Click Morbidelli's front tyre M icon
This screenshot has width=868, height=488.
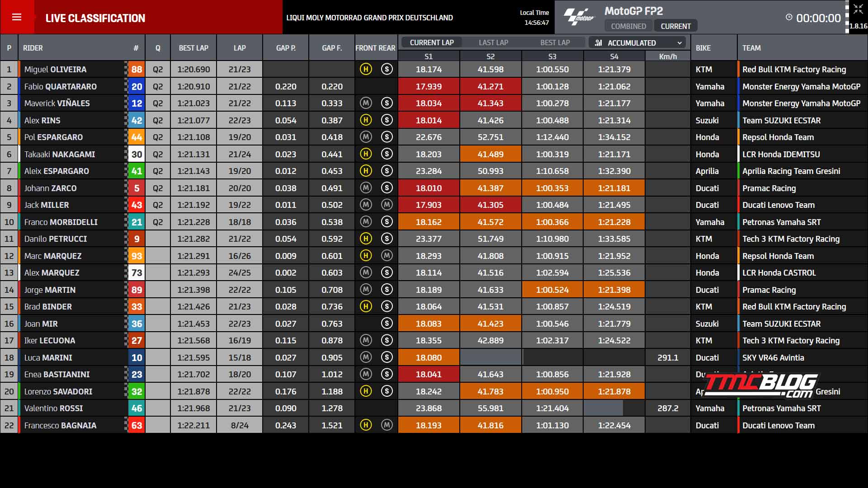[x=366, y=222]
